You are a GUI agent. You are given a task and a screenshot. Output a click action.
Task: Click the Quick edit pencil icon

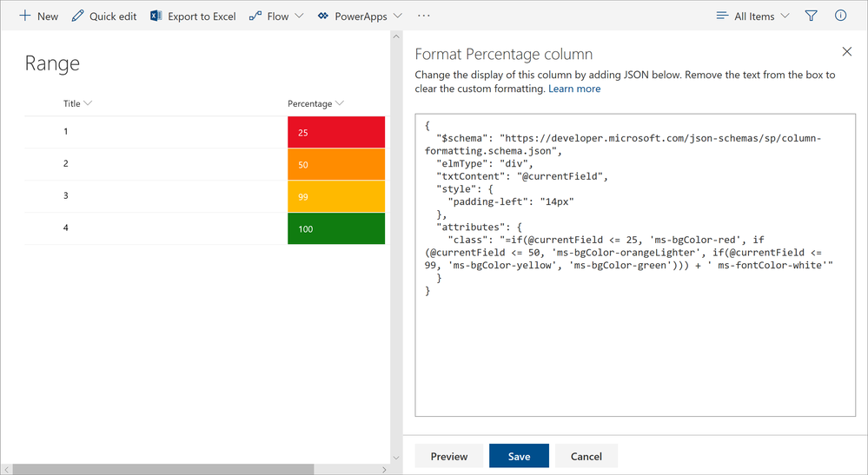tap(78, 16)
